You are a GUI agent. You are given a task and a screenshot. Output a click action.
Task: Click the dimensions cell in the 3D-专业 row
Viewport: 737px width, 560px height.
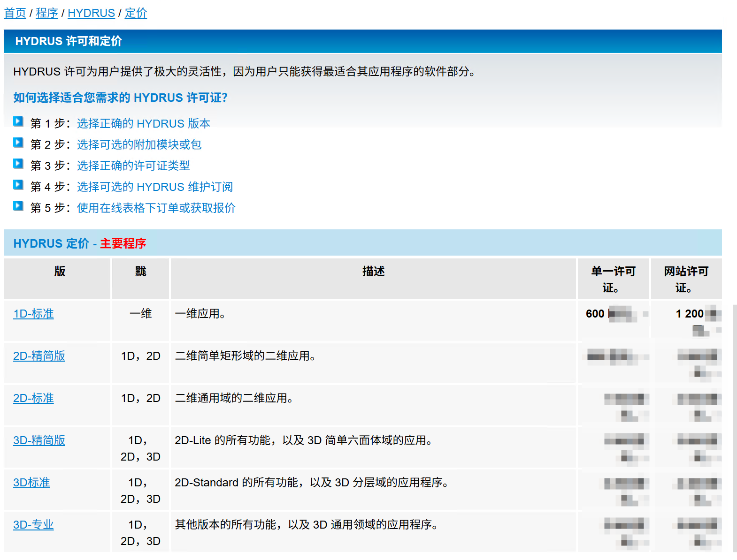140,533
